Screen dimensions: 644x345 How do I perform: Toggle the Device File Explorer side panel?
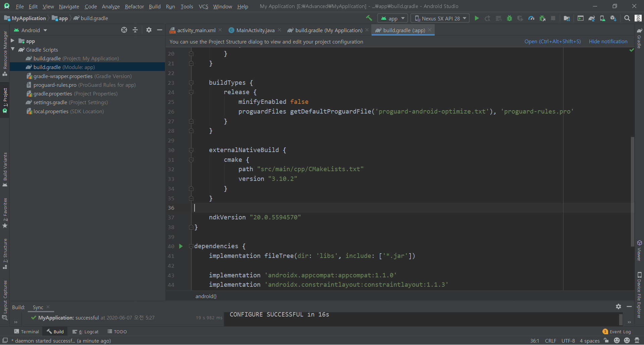coord(639,295)
